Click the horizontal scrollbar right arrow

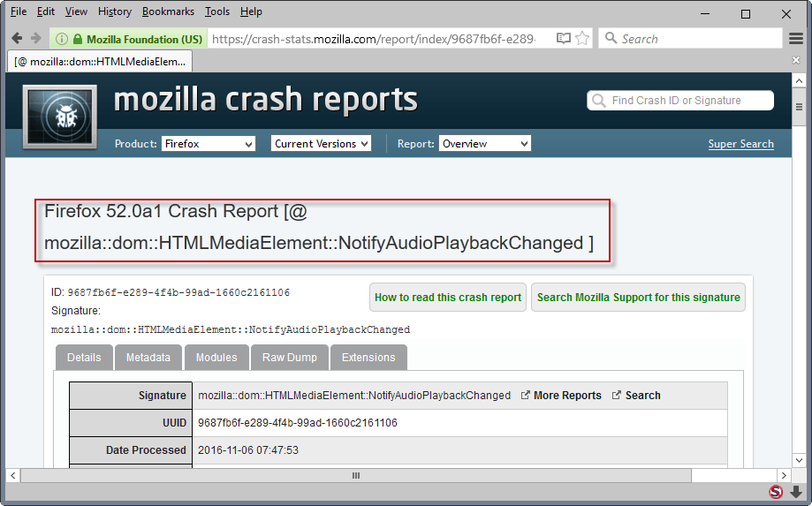pos(784,475)
